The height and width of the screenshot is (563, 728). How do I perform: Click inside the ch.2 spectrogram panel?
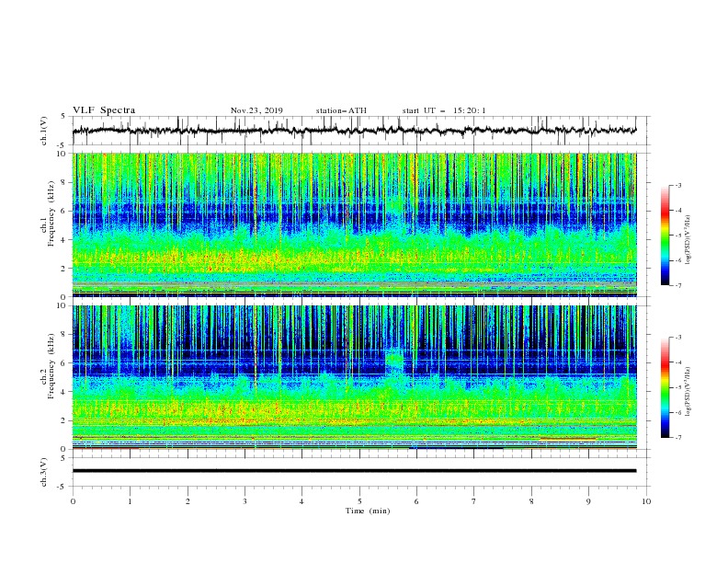(354, 377)
